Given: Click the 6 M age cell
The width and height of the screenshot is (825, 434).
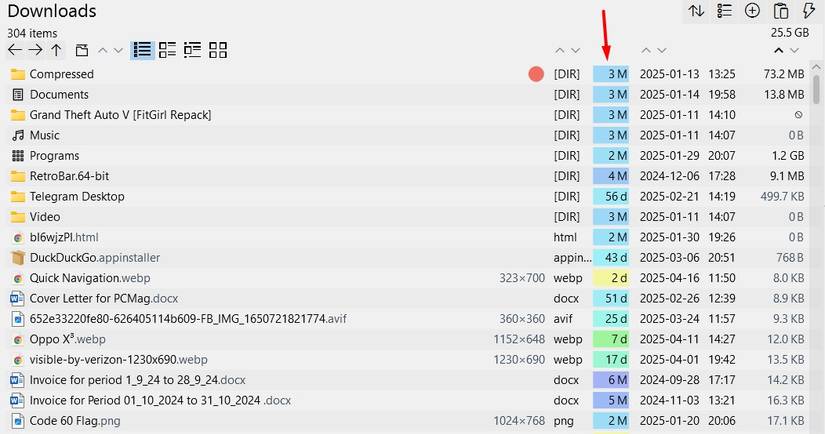Looking at the screenshot, I should 611,380.
